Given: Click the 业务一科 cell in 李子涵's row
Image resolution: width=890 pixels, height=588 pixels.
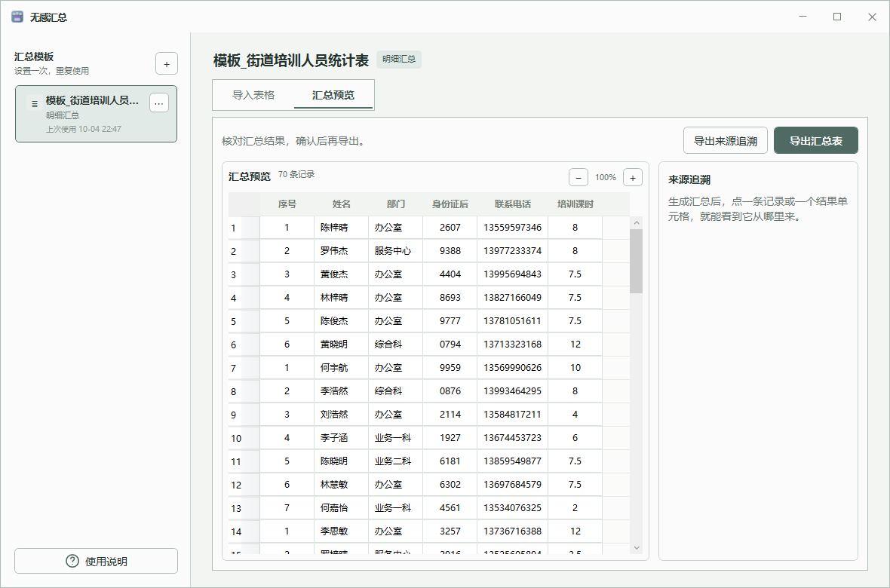Looking at the screenshot, I should 396,437.
